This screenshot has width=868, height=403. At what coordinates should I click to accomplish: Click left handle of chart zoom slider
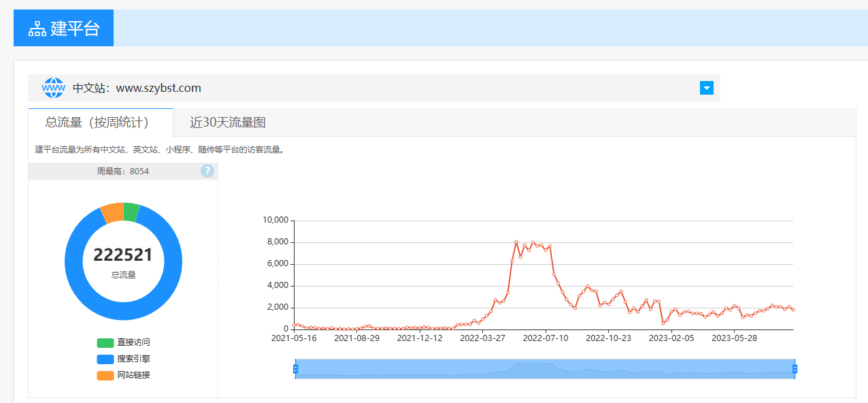coord(295,369)
